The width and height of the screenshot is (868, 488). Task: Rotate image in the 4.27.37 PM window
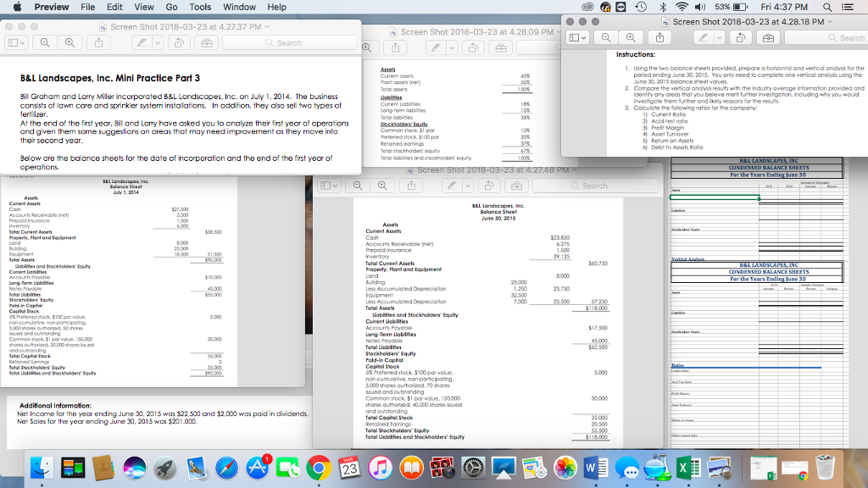coord(179,42)
